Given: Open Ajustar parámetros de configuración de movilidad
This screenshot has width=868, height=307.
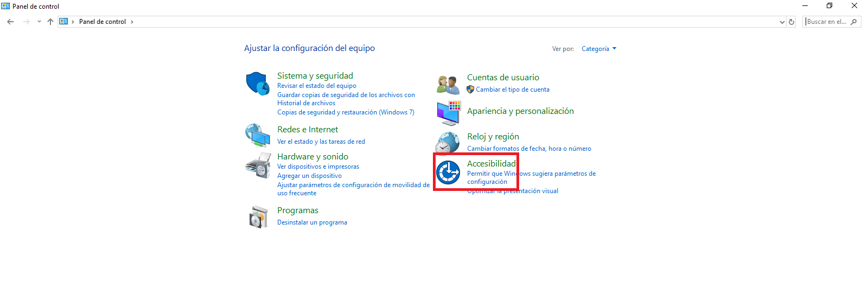Looking at the screenshot, I should [354, 189].
